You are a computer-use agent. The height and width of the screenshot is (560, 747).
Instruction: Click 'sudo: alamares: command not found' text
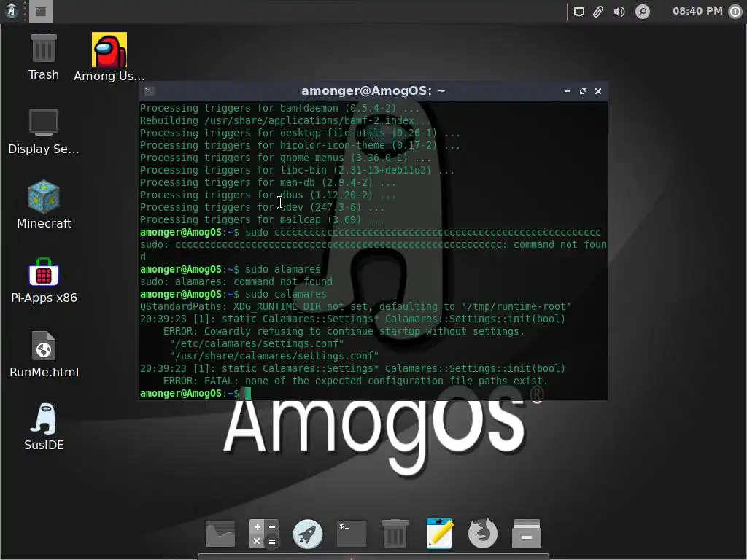(236, 281)
